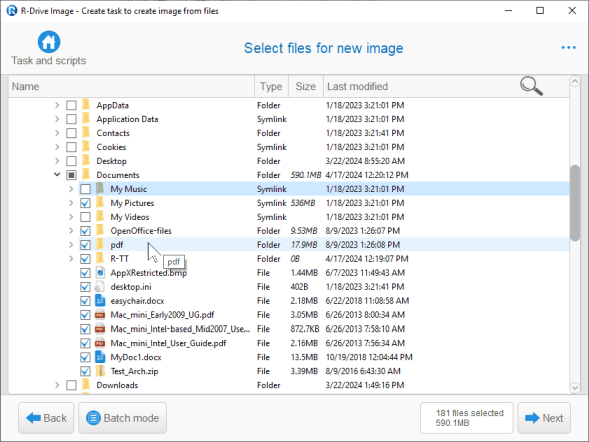The width and height of the screenshot is (589, 442).
Task: Collapse the Documents folder
Action: click(57, 175)
